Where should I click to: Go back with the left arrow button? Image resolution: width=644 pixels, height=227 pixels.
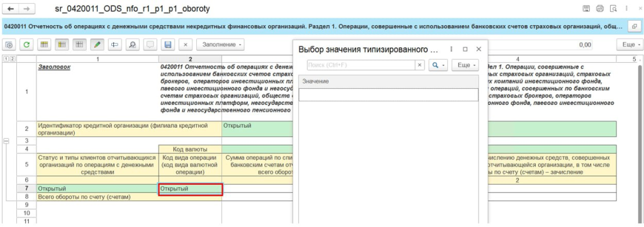coord(11,9)
